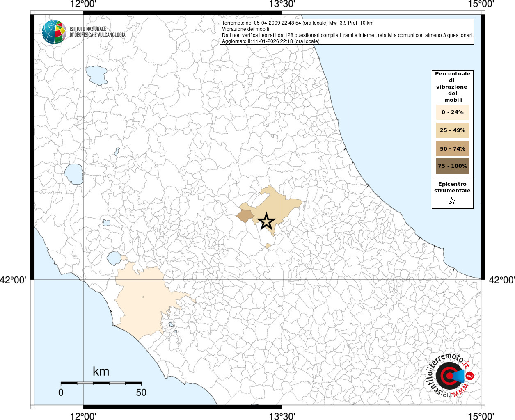Click the 'Epicentro strumentale' legend label

(452, 187)
